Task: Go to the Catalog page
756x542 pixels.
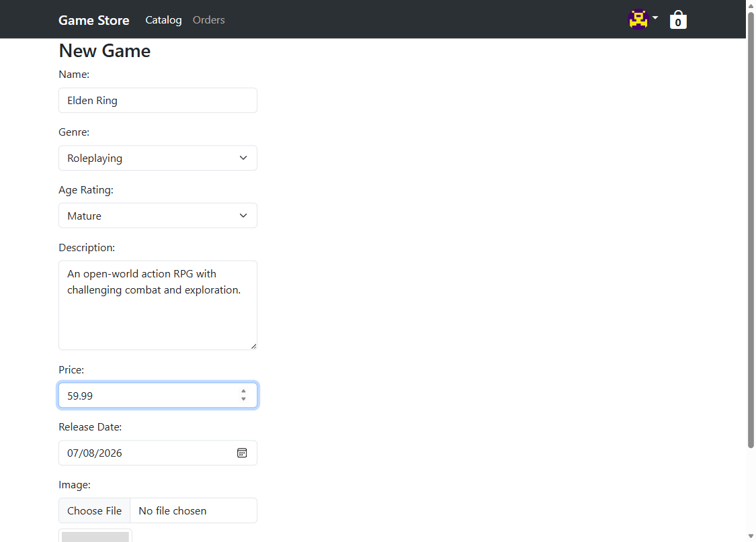Action: point(163,19)
